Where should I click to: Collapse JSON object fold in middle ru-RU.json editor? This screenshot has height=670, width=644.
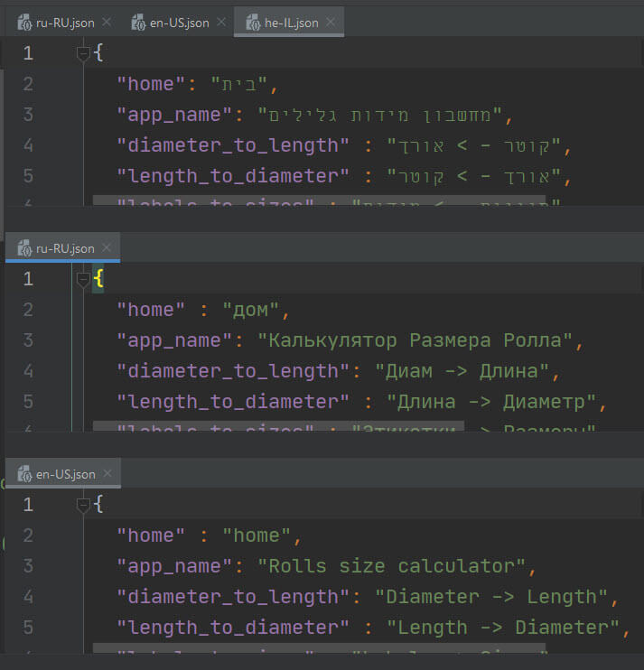point(83,279)
